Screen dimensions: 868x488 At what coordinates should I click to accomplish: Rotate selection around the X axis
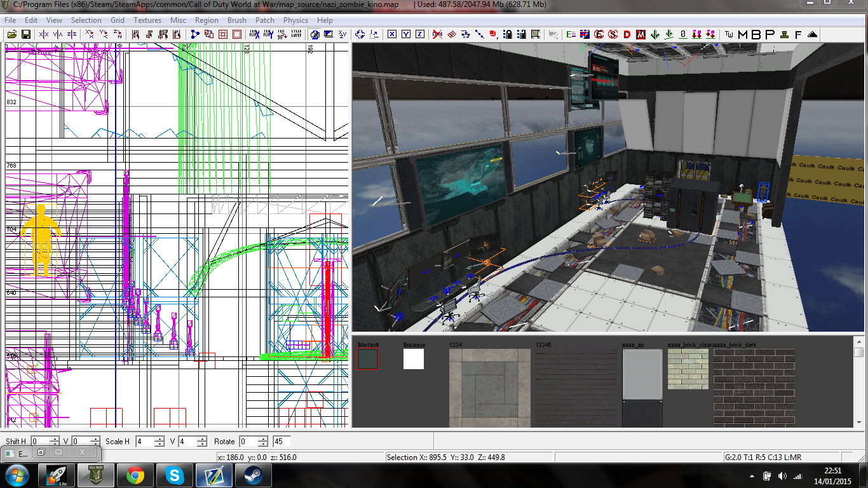click(90, 34)
